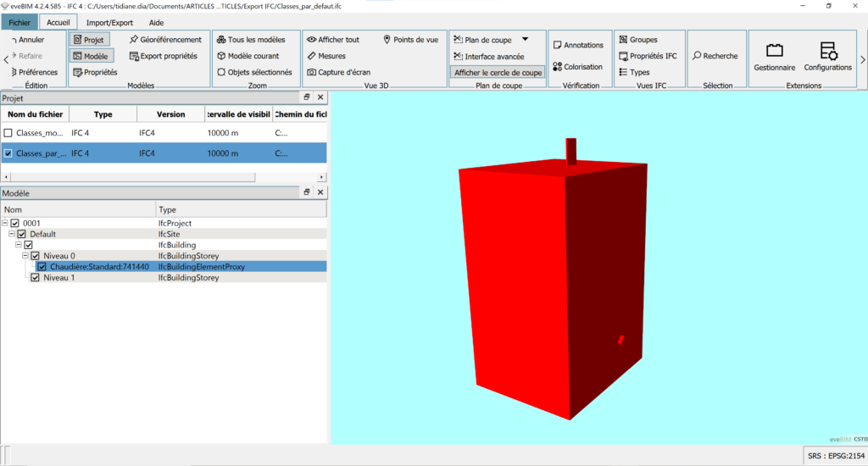Viewport: 868px width, 466px height.
Task: Toggle the Chaudière:Standard:741440 checkbox
Action: [42, 266]
